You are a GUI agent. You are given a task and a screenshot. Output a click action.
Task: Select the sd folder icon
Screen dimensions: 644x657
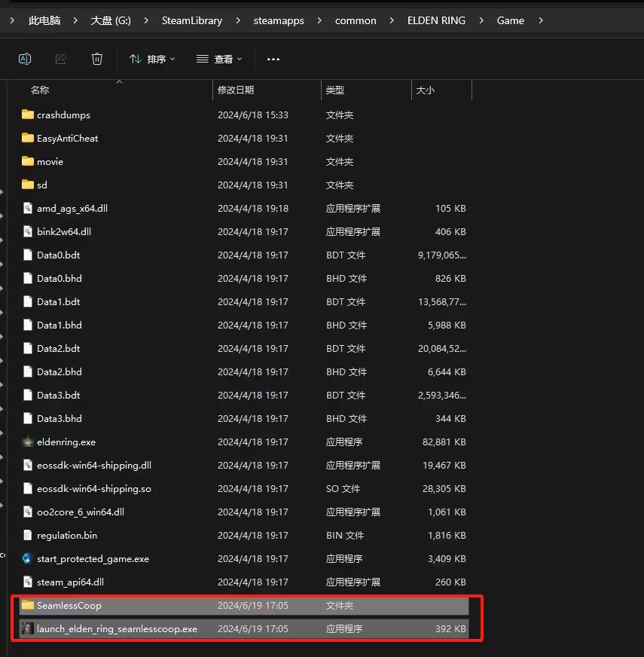pyautogui.click(x=28, y=185)
